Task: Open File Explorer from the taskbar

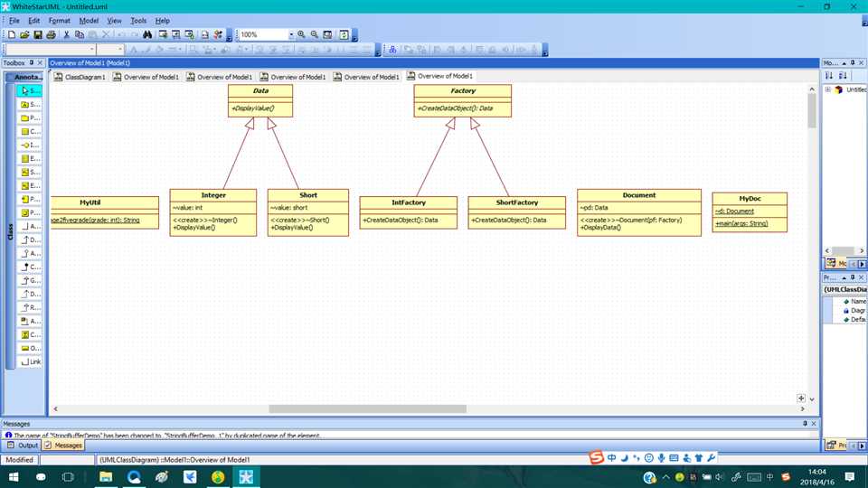Action: [x=106, y=476]
